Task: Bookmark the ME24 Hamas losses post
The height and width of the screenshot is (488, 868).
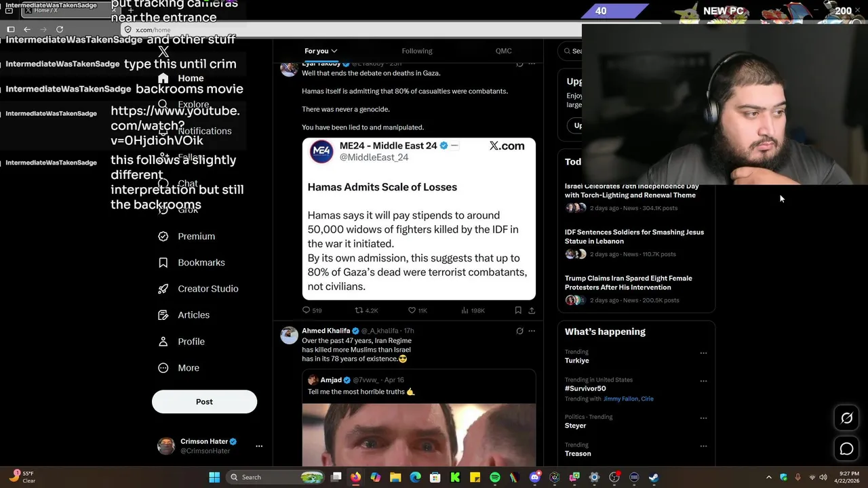Action: pos(518,310)
